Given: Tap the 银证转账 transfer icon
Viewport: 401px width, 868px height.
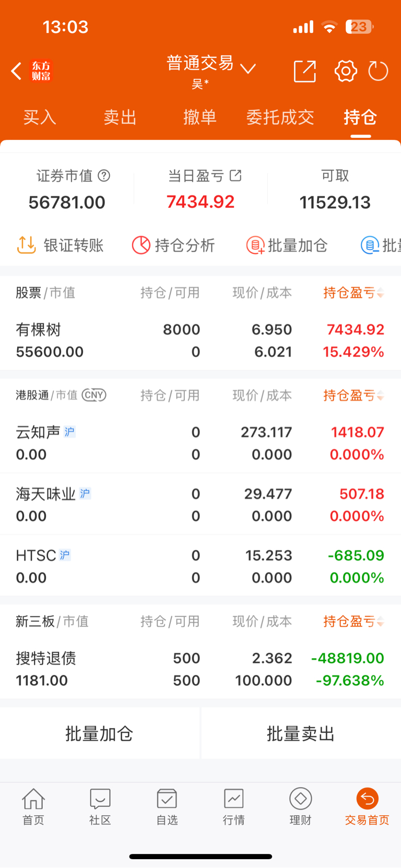Looking at the screenshot, I should (26, 245).
